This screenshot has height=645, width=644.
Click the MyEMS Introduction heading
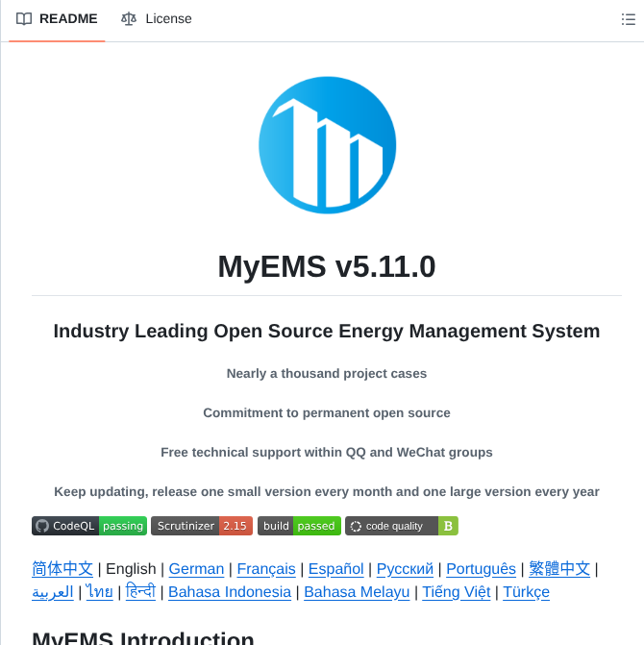coord(143,637)
